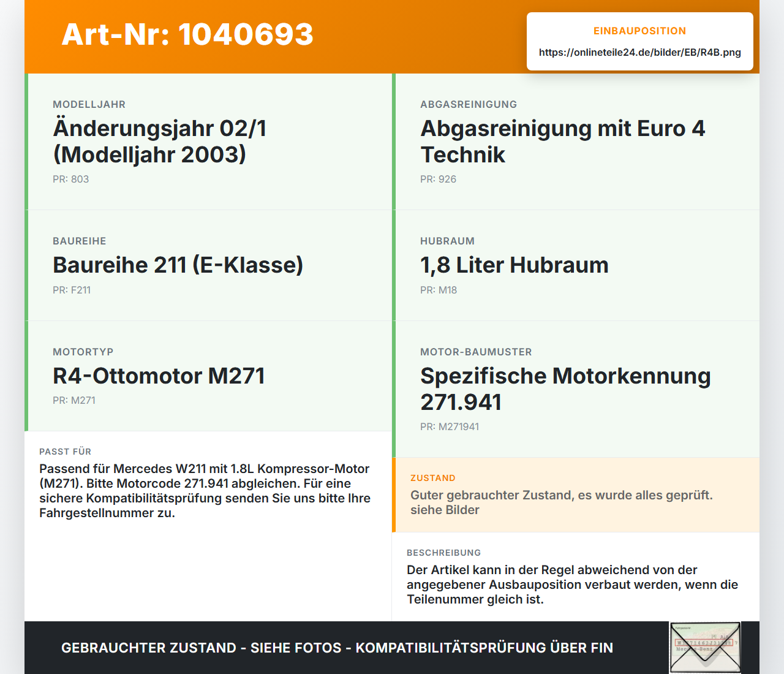Click the Passend für Mercedes W211 paragraph
Image resolution: width=784 pixels, height=674 pixels.
click(205, 491)
